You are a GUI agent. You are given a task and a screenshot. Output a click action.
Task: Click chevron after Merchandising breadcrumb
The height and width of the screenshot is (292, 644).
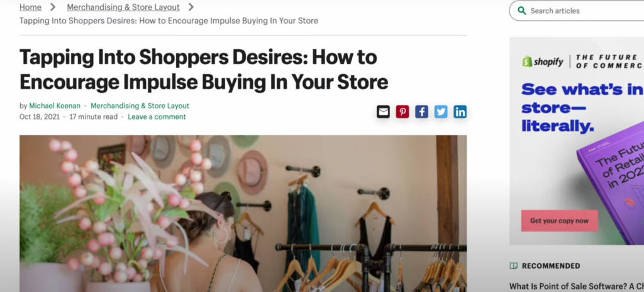[x=191, y=7]
